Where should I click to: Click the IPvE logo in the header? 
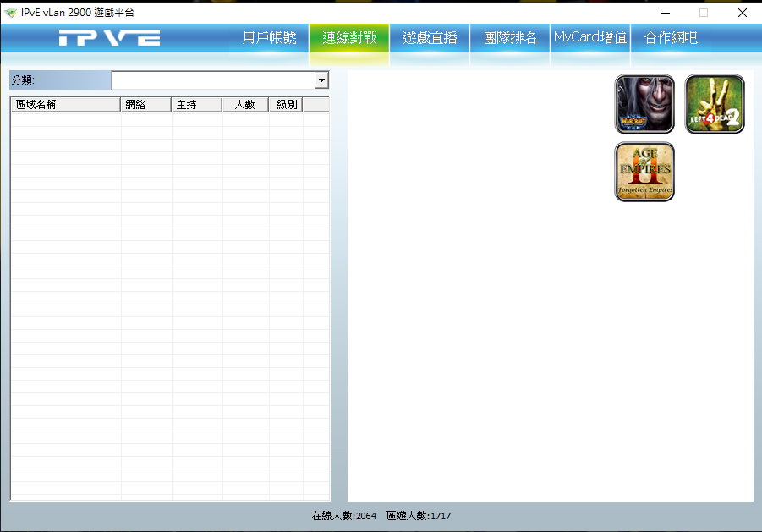click(109, 38)
